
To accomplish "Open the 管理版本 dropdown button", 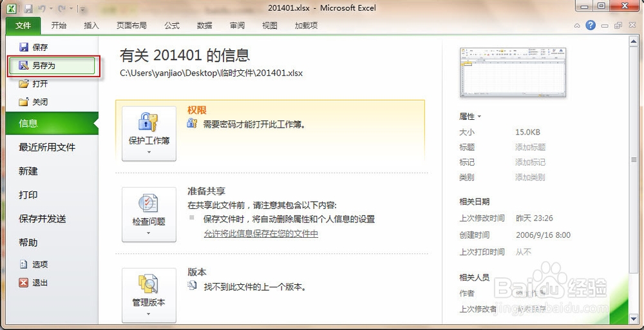I will click(149, 295).
